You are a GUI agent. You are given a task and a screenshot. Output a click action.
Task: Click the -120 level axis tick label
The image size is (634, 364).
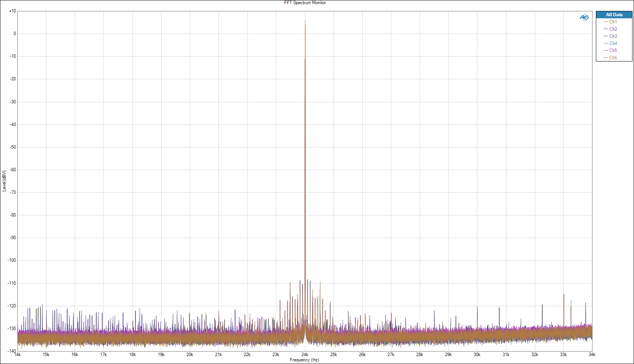point(12,306)
